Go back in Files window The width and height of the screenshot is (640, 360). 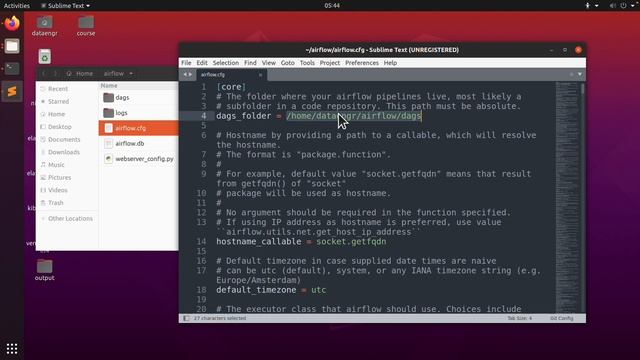(x=44, y=74)
